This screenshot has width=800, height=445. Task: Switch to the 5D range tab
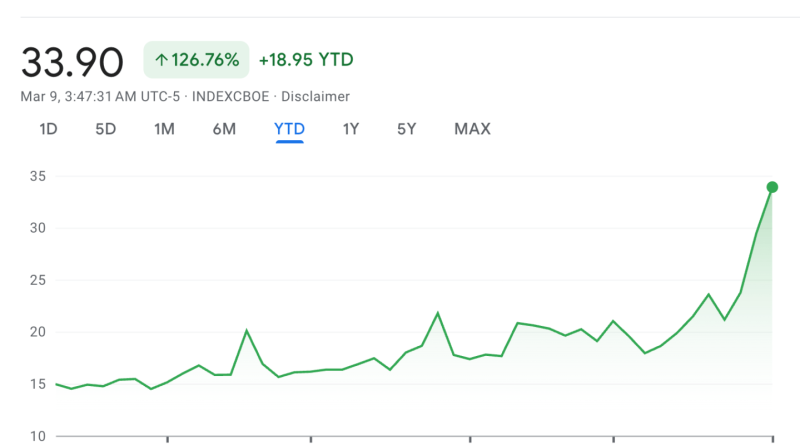[x=106, y=129]
